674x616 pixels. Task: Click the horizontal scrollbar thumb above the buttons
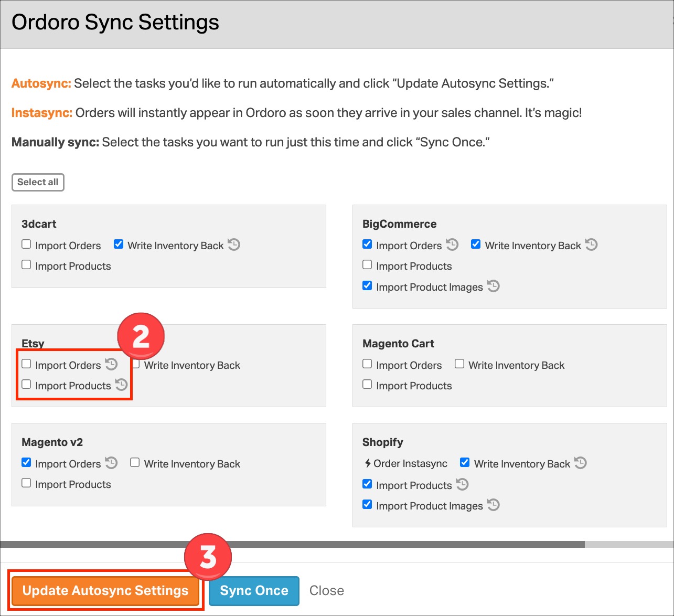tap(292, 545)
